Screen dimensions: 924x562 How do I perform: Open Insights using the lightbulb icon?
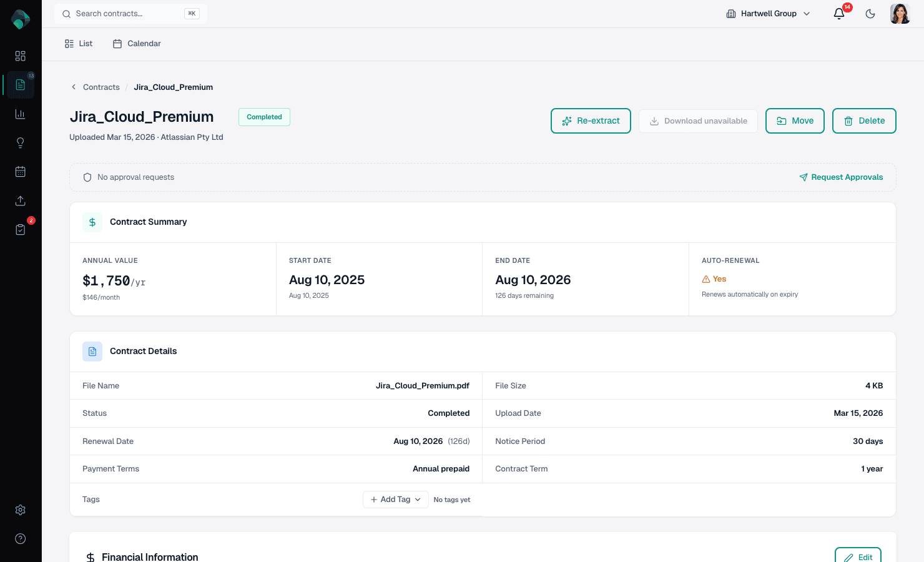tap(20, 142)
